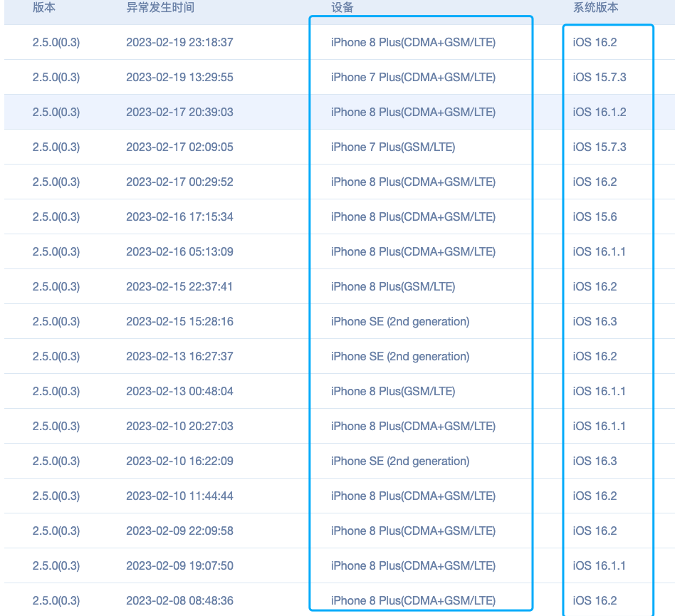675x616 pixels.
Task: Select timestamp 2023-02-16 05:13:09
Action: click(179, 251)
